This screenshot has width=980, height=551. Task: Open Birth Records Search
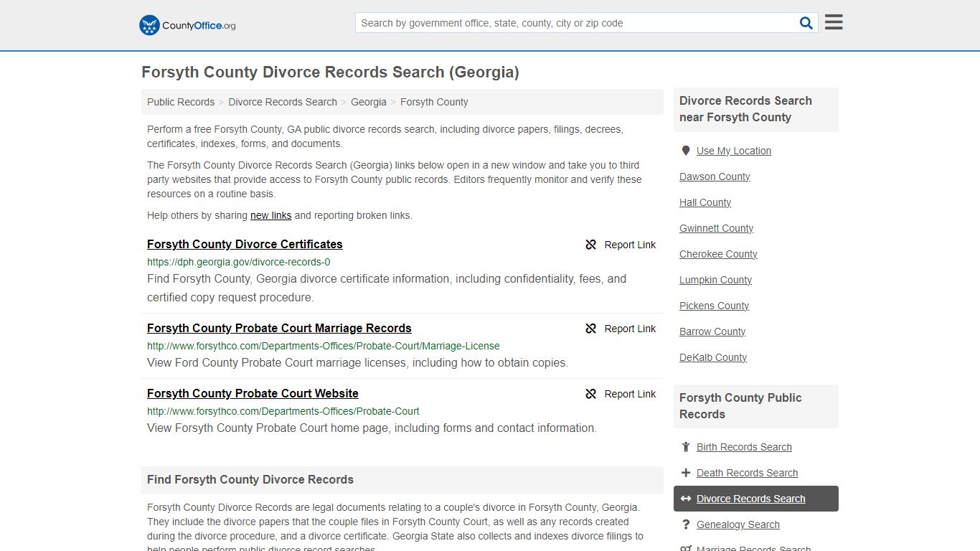pyautogui.click(x=744, y=447)
